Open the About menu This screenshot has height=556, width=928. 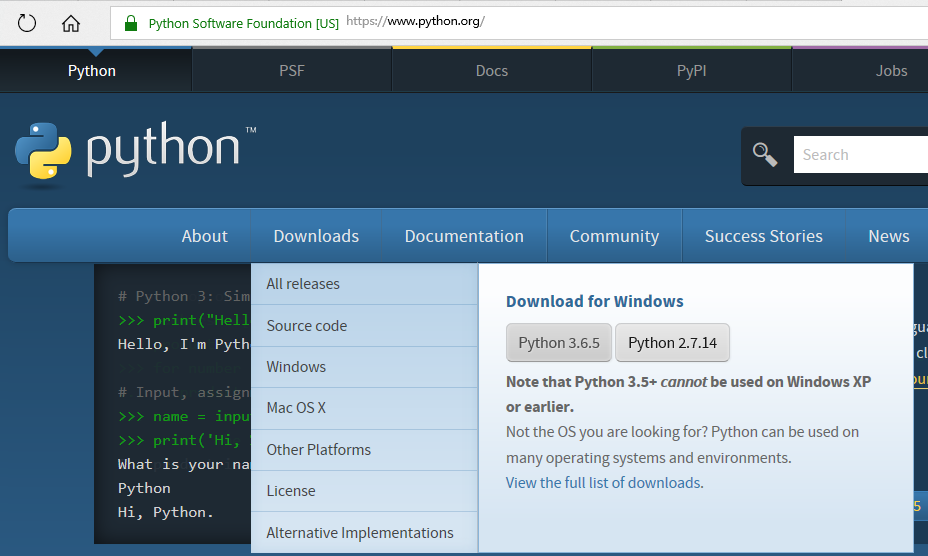205,236
